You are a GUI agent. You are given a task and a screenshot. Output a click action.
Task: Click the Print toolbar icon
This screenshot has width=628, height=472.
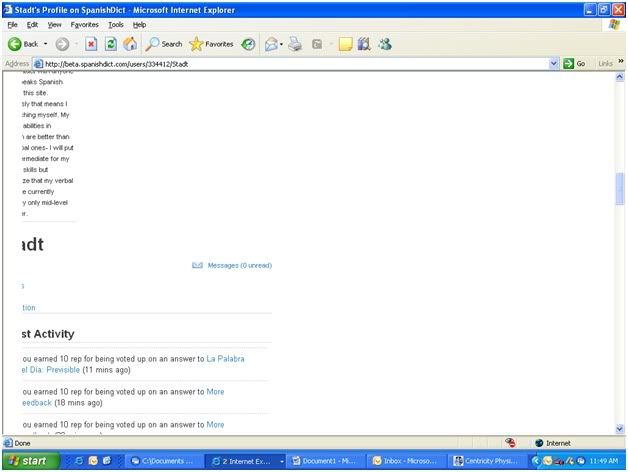point(294,44)
